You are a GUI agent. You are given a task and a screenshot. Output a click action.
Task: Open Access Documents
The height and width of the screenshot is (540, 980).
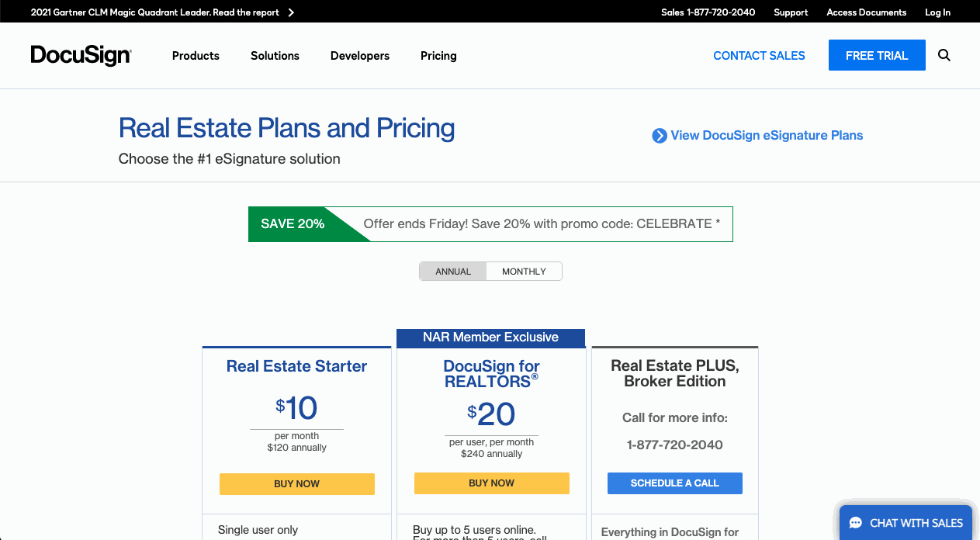click(866, 12)
